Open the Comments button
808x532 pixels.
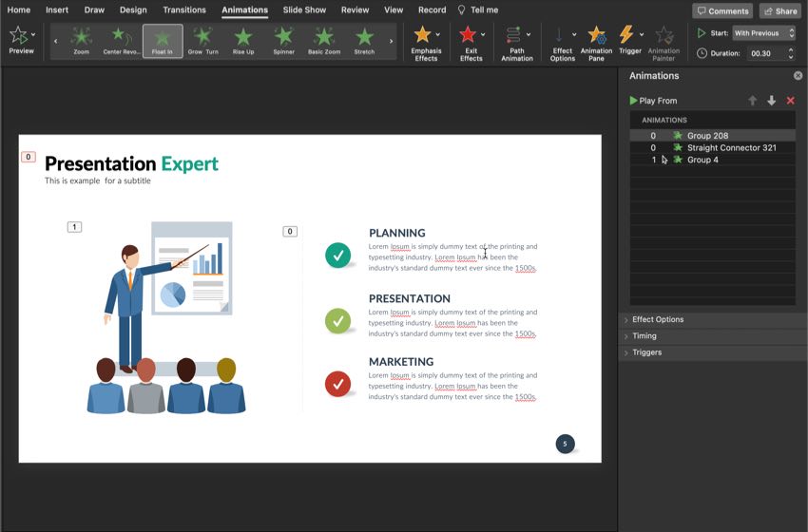[x=722, y=10]
